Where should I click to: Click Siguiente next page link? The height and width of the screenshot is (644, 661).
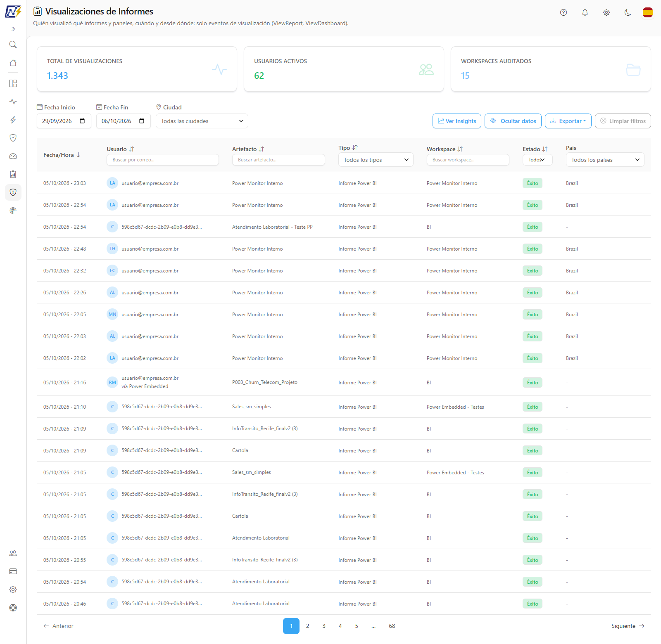[x=628, y=626]
